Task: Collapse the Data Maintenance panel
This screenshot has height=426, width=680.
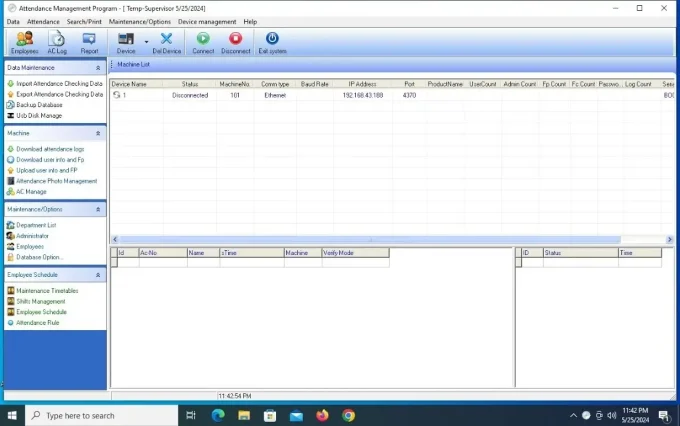Action: click(98, 68)
